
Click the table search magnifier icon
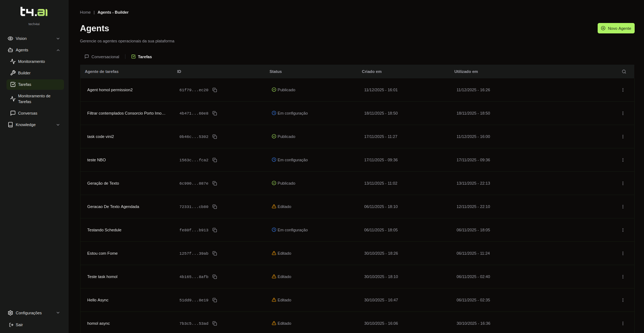(x=624, y=71)
